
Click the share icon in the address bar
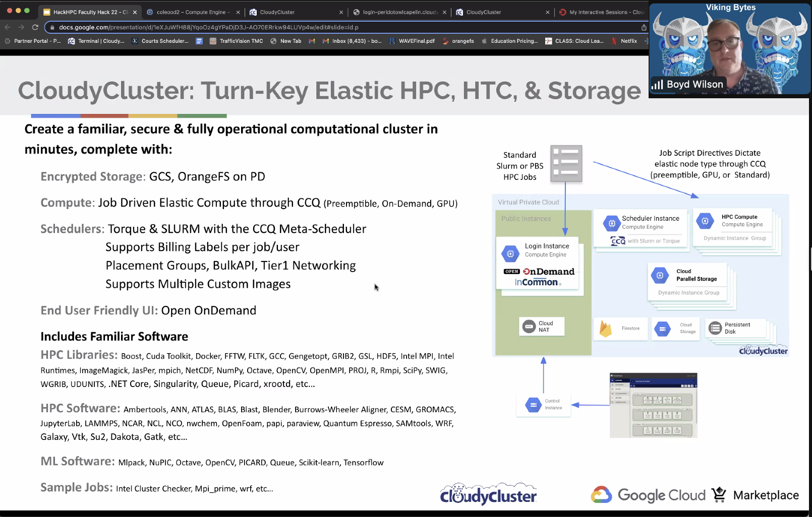[644, 27]
